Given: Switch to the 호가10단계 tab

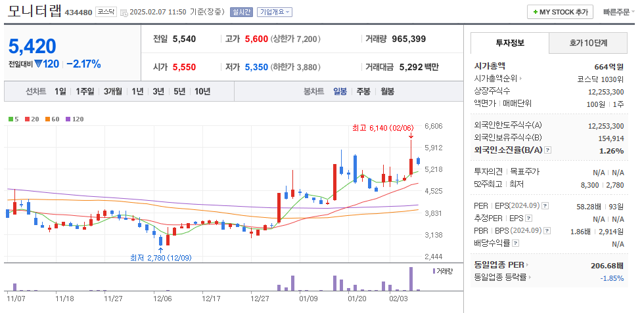Looking at the screenshot, I should (588, 43).
